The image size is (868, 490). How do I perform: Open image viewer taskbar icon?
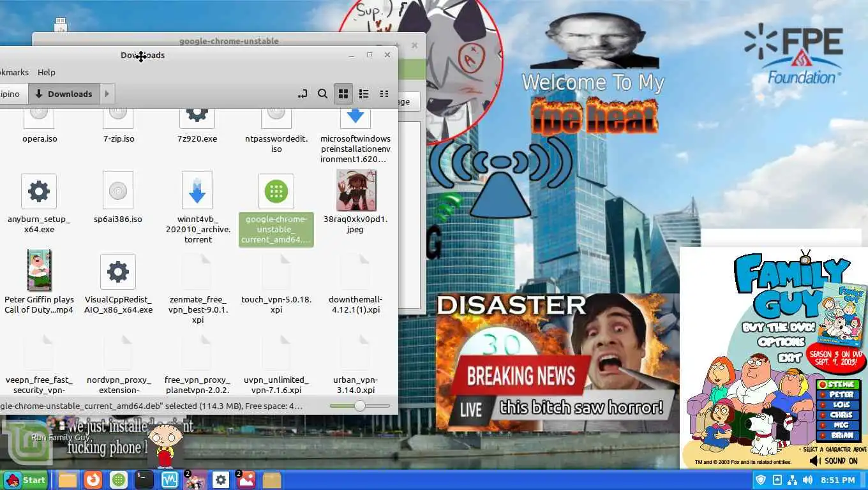click(x=246, y=480)
